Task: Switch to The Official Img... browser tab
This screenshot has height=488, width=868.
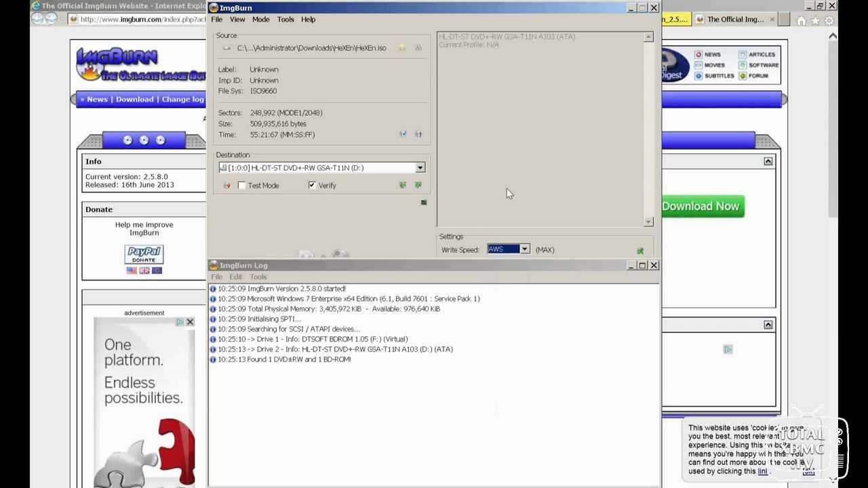Action: [x=735, y=20]
